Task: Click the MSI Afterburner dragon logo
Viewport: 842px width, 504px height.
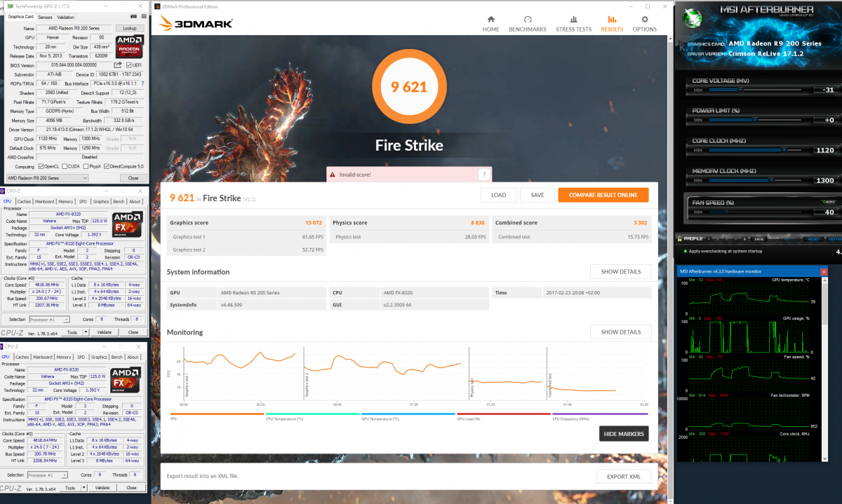Action: pyautogui.click(x=691, y=20)
